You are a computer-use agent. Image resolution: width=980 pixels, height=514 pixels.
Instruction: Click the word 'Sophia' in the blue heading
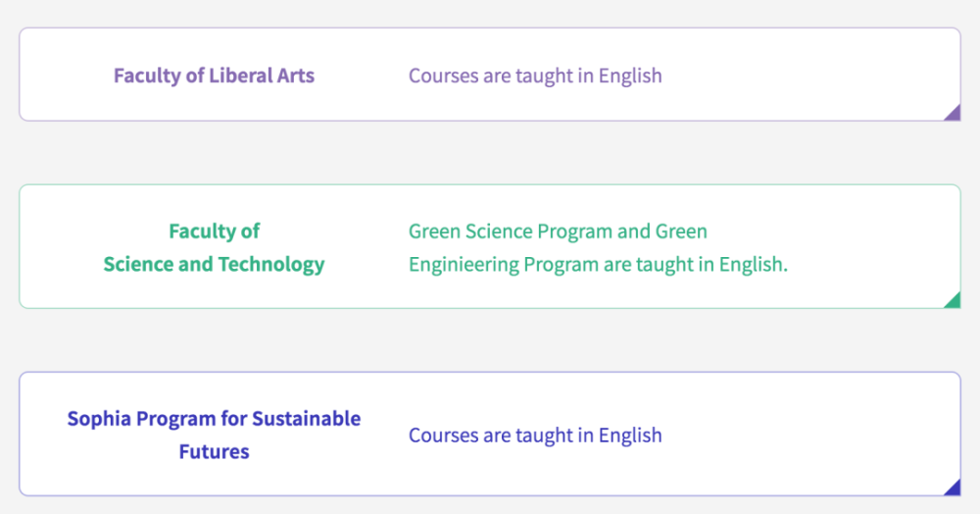(99, 418)
